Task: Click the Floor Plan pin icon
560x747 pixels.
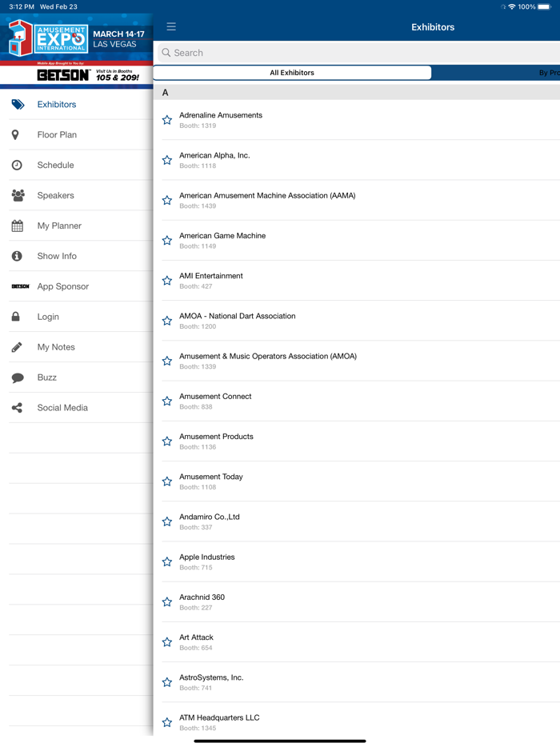Action: [16, 135]
